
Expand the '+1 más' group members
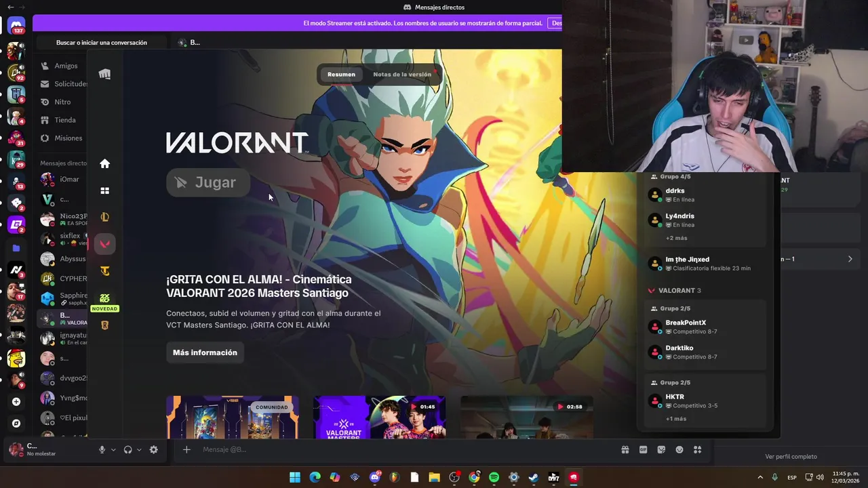676,419
